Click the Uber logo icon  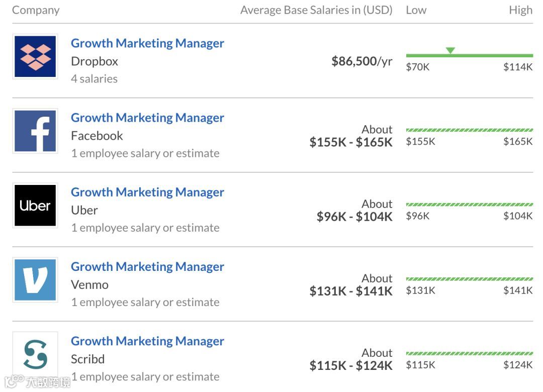(35, 205)
